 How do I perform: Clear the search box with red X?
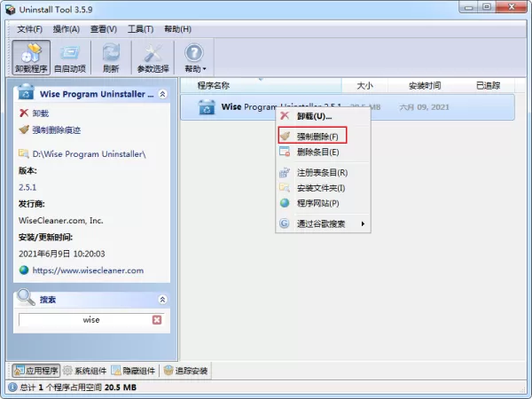click(157, 319)
